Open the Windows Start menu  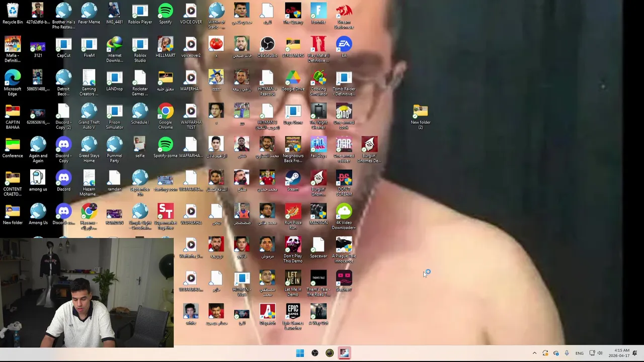click(300, 353)
